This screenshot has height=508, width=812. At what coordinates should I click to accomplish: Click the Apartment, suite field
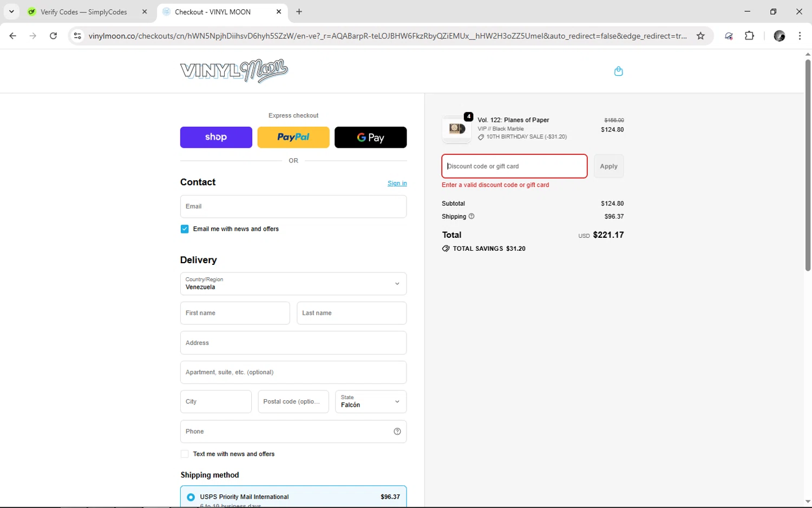click(x=293, y=372)
